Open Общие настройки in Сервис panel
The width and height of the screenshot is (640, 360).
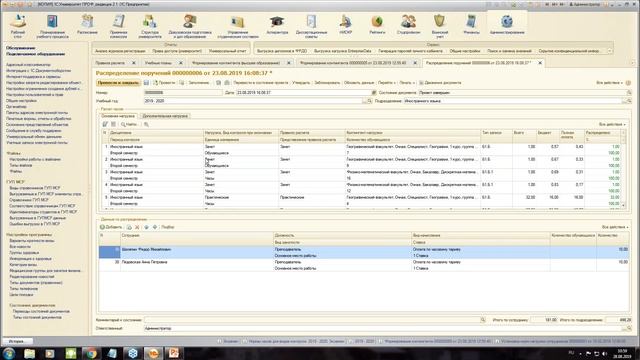464,51
